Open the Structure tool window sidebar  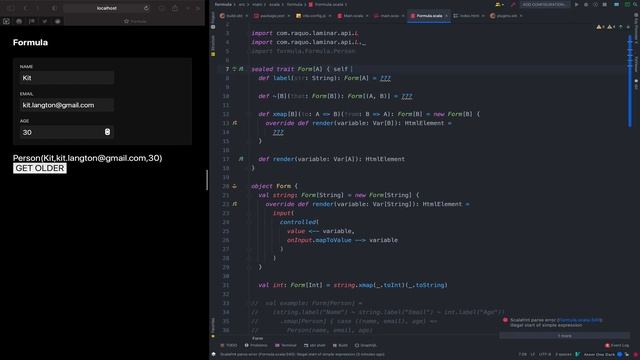coord(213,45)
